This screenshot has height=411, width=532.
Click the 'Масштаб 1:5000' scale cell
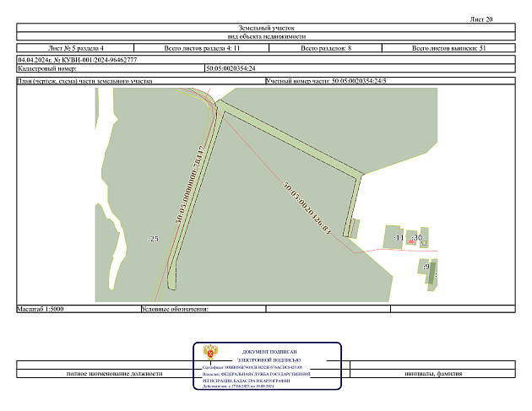pos(41,309)
